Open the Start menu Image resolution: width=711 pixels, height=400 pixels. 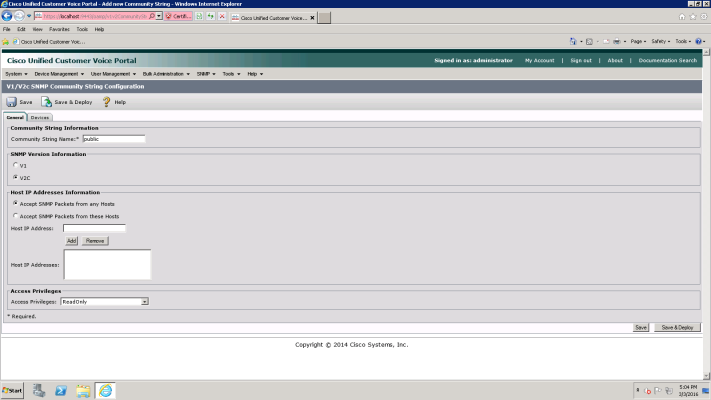click(13, 390)
